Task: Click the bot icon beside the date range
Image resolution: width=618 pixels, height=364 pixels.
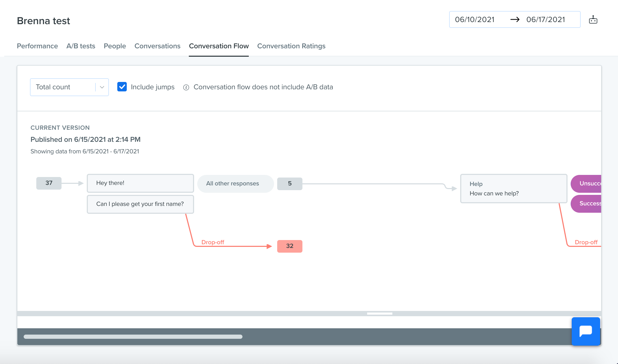Action: click(593, 20)
